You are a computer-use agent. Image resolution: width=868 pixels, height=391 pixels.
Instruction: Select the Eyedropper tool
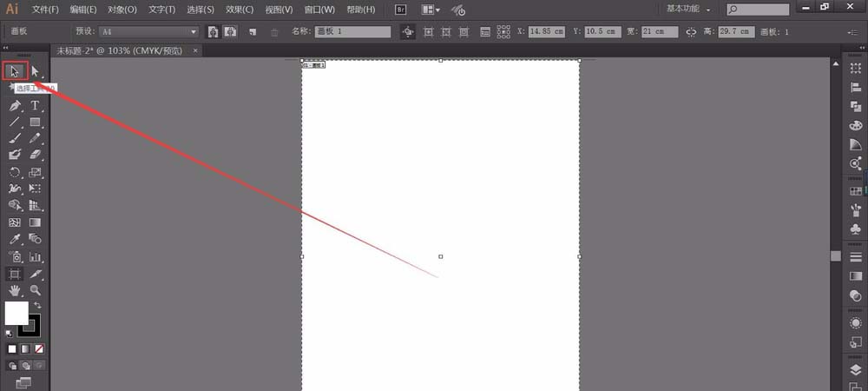tap(15, 239)
